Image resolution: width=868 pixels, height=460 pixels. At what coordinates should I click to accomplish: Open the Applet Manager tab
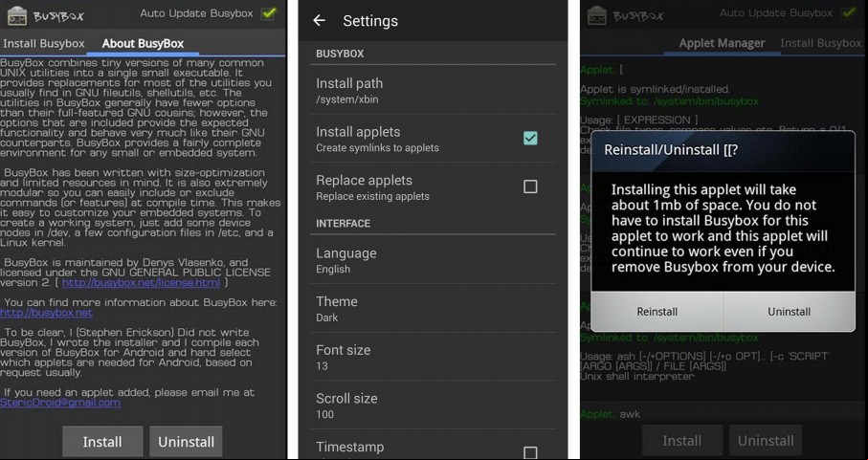click(x=722, y=43)
